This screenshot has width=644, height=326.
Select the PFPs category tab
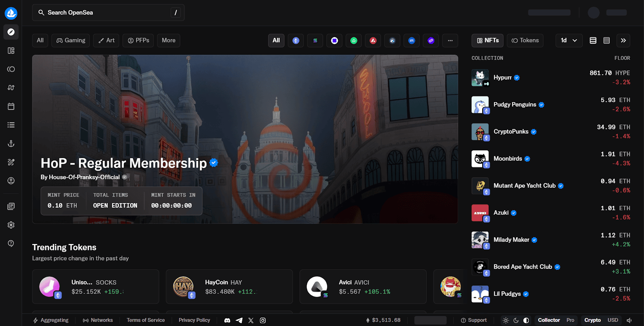[x=138, y=41]
